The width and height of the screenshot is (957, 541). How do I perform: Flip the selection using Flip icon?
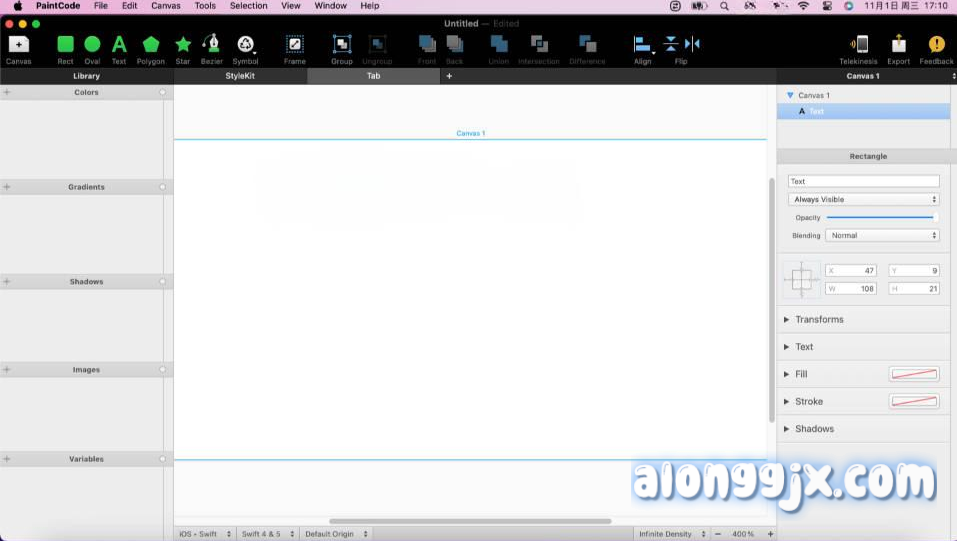pos(681,44)
